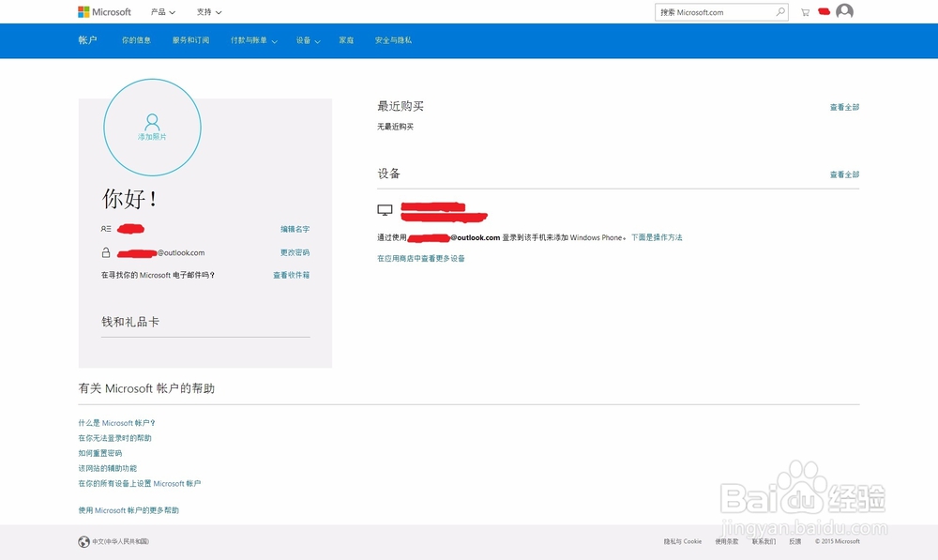Click the 无最近购买 text
This screenshot has width=938, height=560.
pos(396,127)
